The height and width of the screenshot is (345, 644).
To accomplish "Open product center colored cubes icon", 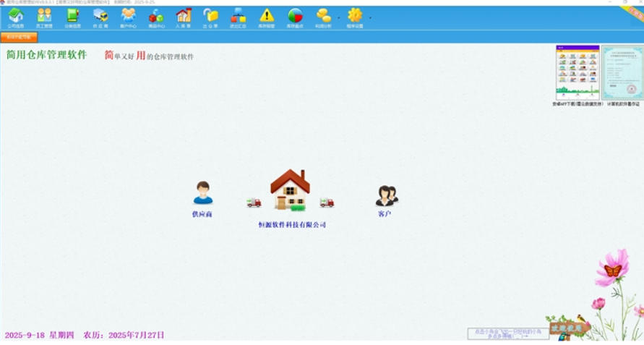I will coord(156,17).
